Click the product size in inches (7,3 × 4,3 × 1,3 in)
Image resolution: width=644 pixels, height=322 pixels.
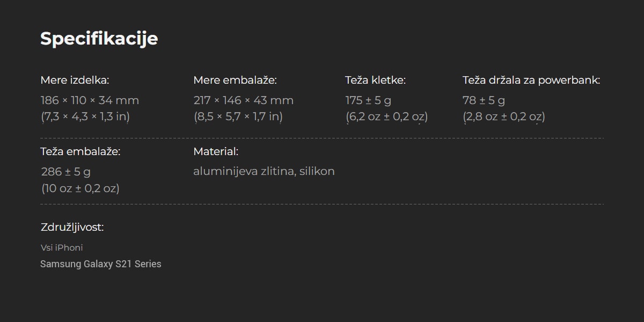[x=85, y=116]
